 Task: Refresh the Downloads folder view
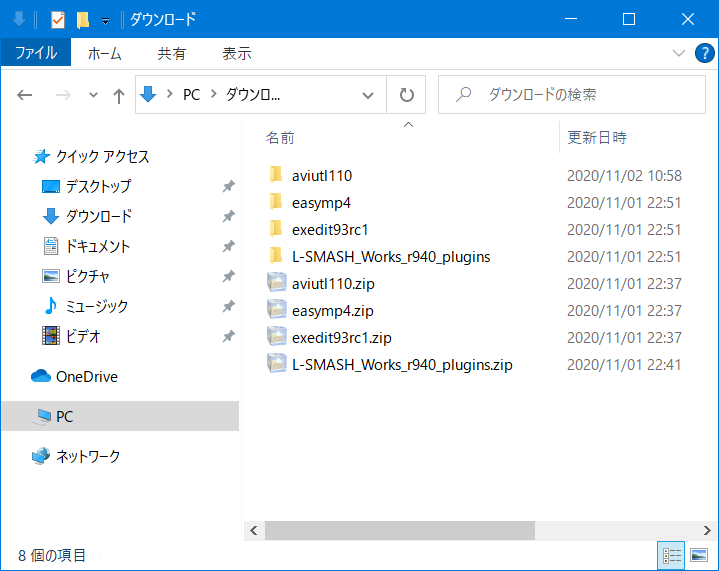click(406, 95)
